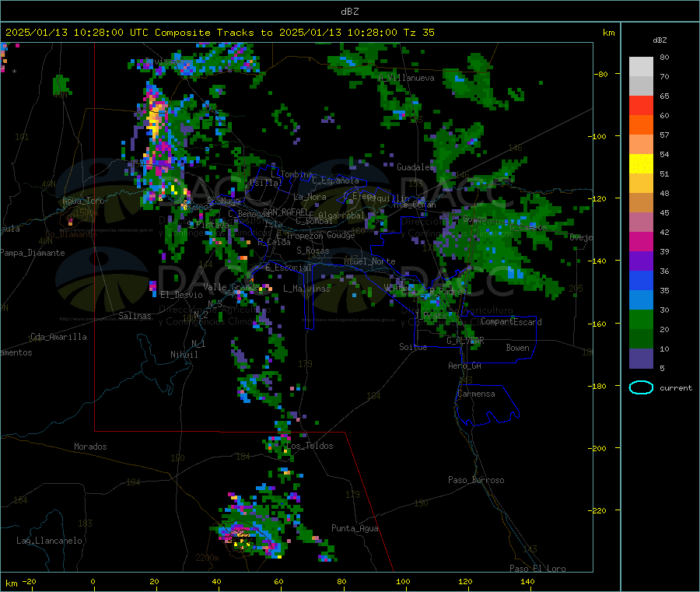Screen dimensions: 700x592
Task: Click the white 80 dBZ legend swatch
Action: pyautogui.click(x=641, y=67)
